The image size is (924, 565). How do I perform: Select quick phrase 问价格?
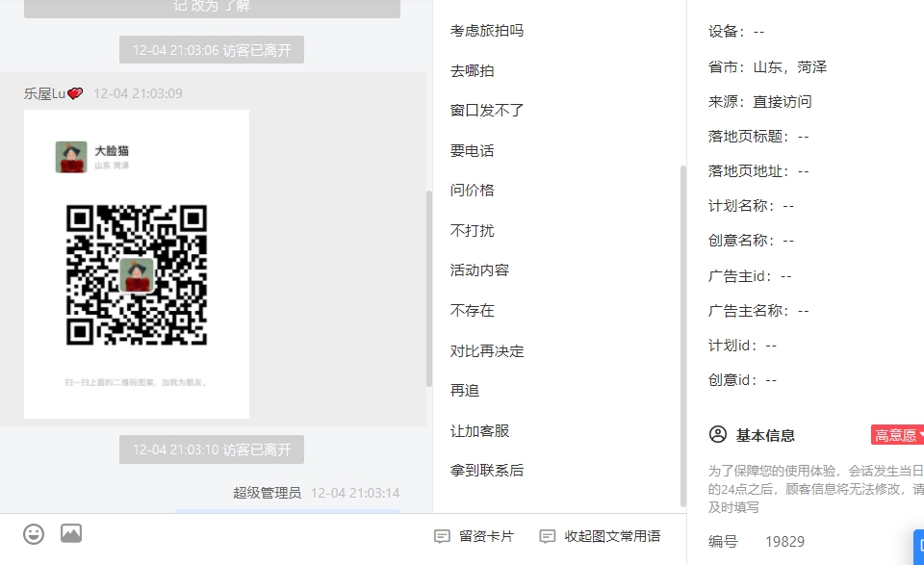click(x=472, y=191)
